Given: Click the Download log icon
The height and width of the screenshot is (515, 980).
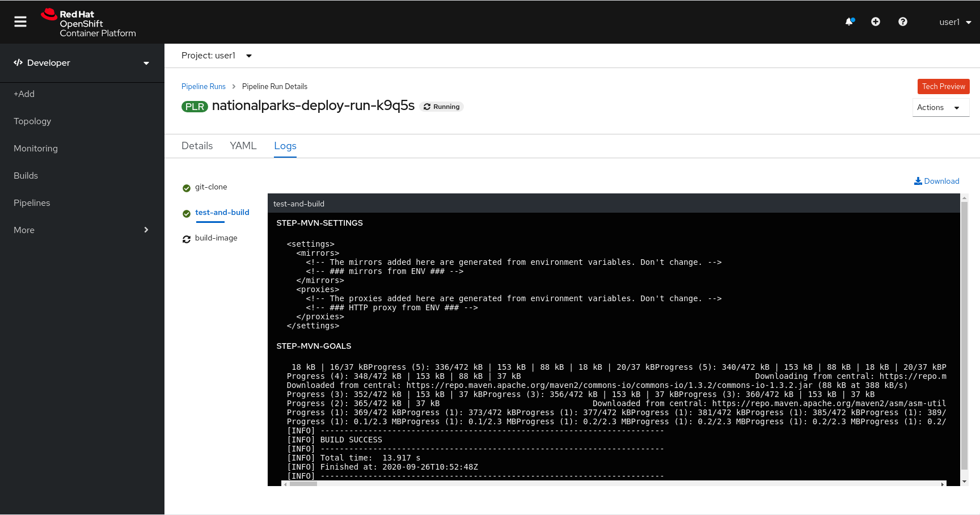Looking at the screenshot, I should (918, 181).
